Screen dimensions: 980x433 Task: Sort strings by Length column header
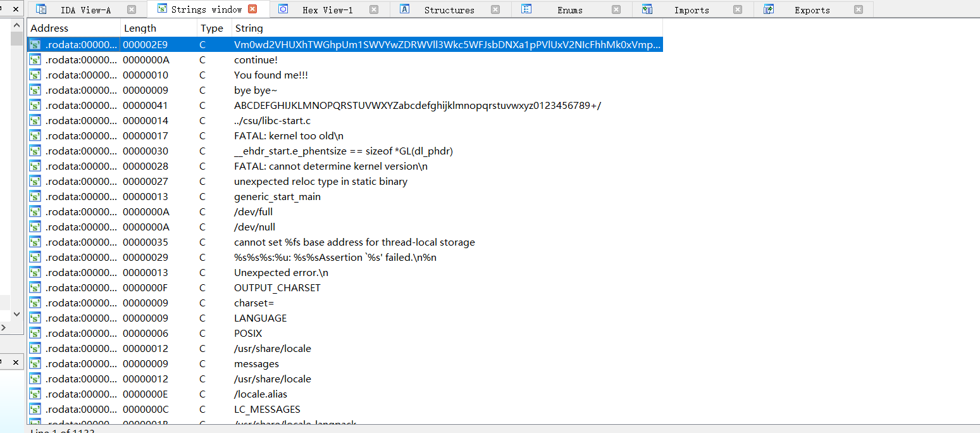coord(140,28)
